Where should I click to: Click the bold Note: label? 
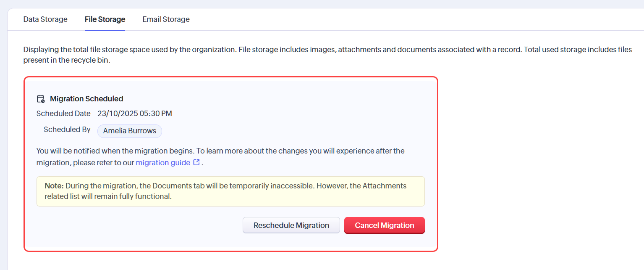tap(54, 186)
